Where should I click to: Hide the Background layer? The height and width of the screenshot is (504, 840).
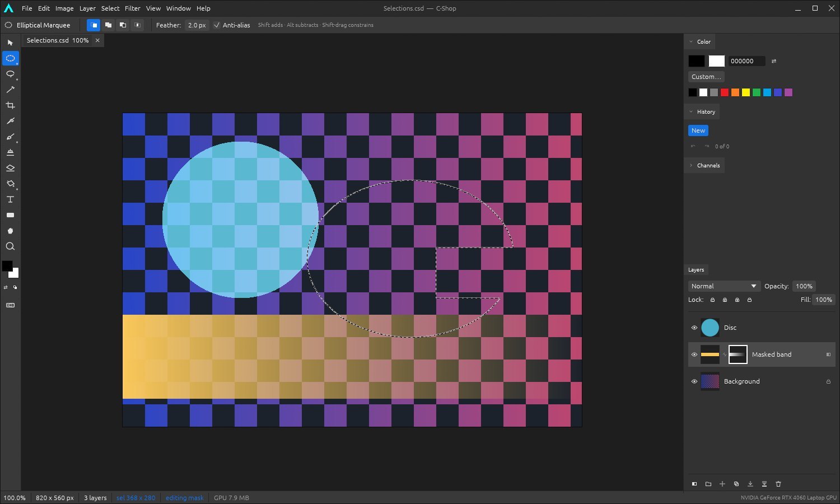[694, 381]
